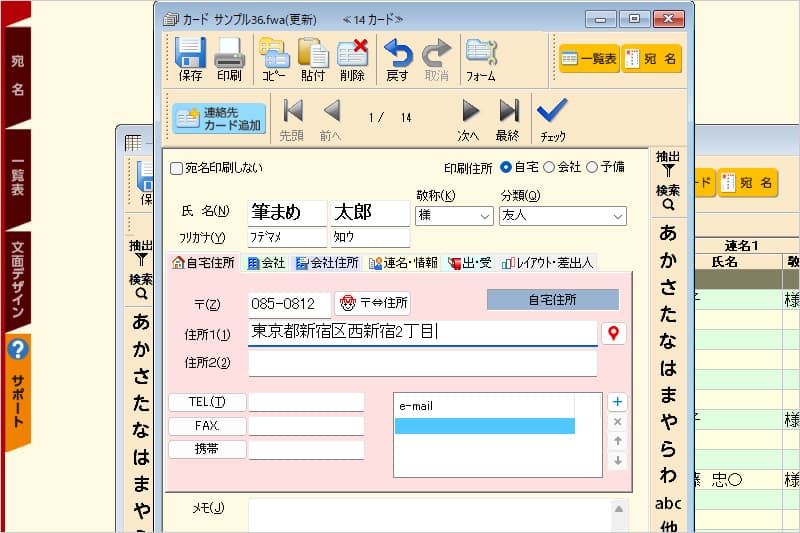Click the 住所1 address field

pos(422,333)
